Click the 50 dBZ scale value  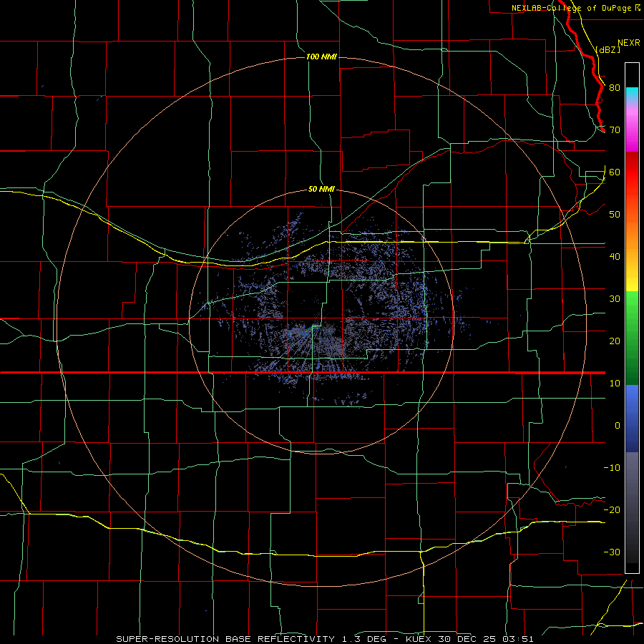point(615,215)
